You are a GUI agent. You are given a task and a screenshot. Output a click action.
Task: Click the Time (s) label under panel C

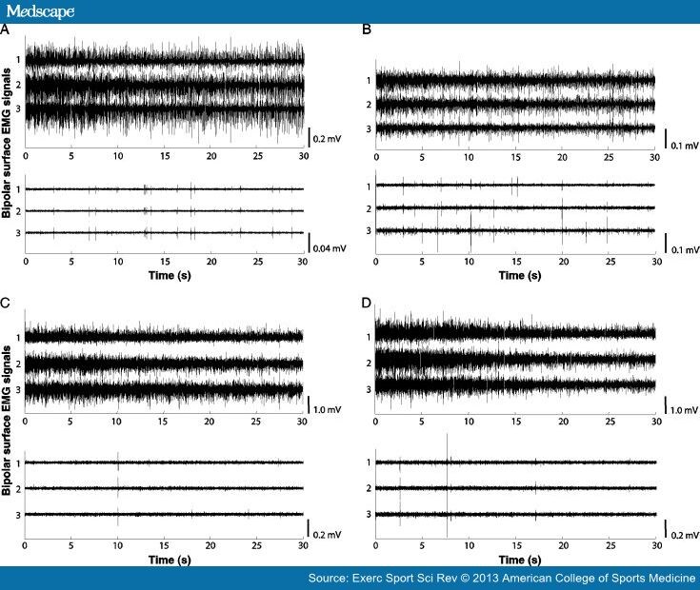click(x=170, y=560)
